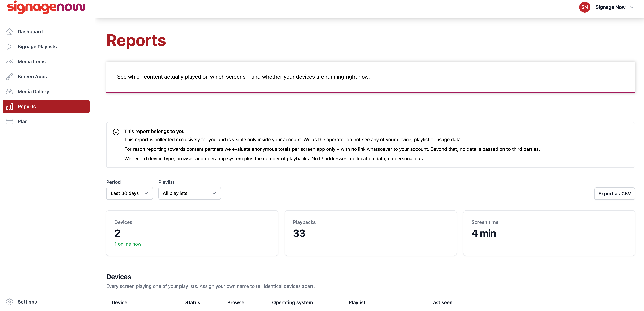Click the signagenow logo
The height and width of the screenshot is (311, 644).
pos(46,7)
